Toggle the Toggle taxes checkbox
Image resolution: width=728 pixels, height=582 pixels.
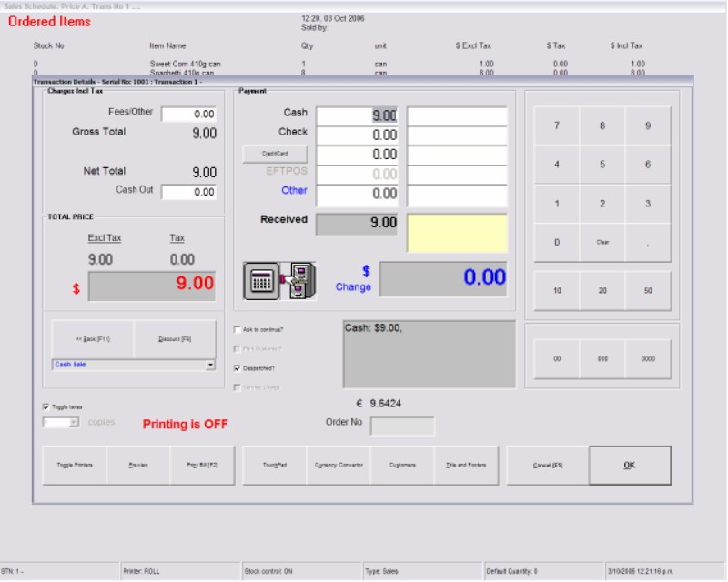tap(46, 406)
